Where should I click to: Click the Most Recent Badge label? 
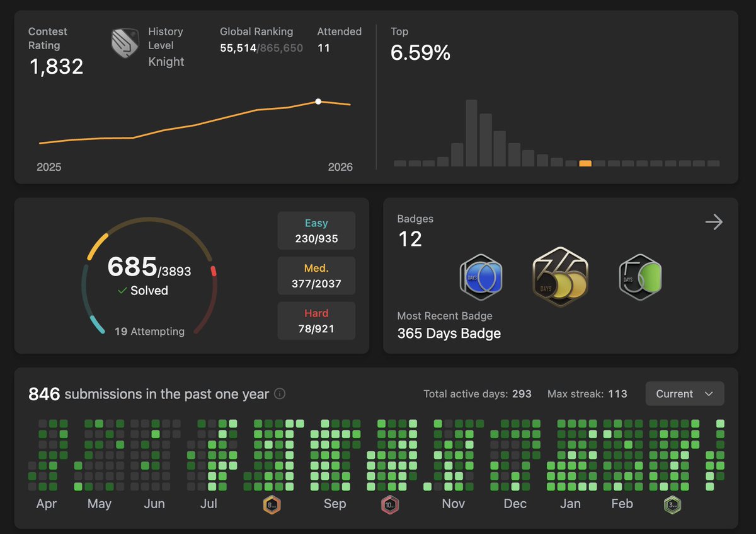coord(445,316)
